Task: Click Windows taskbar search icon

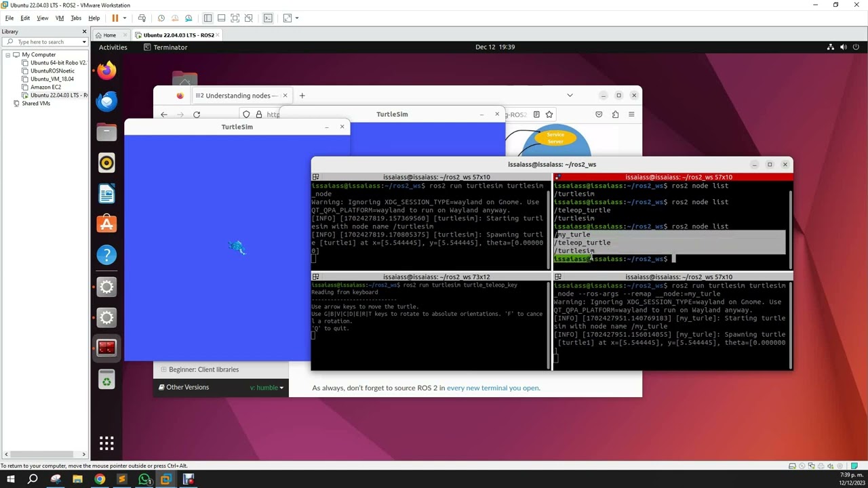Action: pyautogui.click(x=33, y=479)
